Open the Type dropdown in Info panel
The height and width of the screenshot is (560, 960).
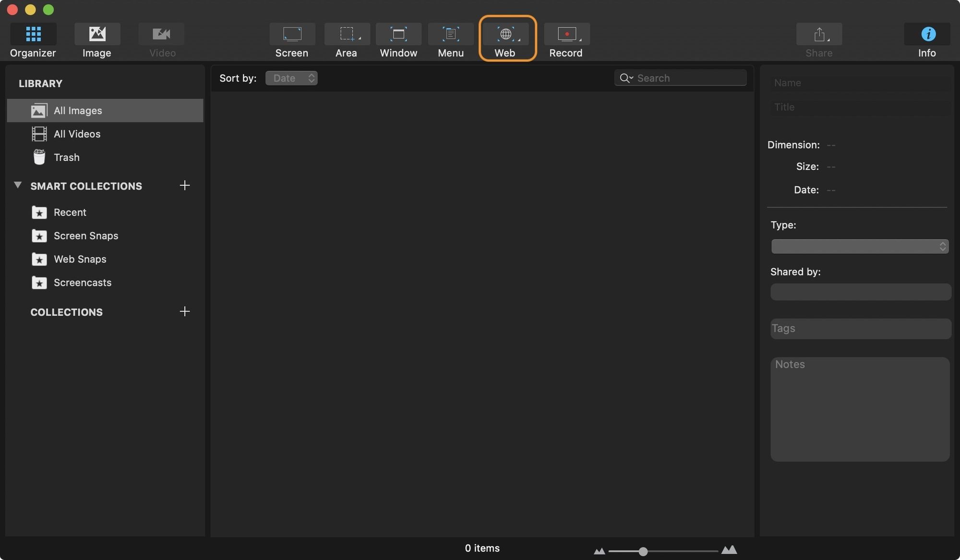860,246
